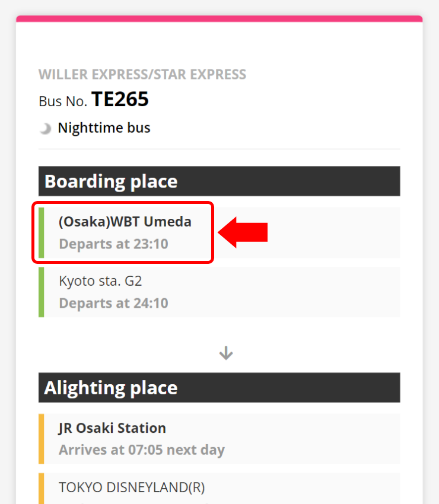Click the green bar beside Kyoto sta. G2

pos(41,292)
